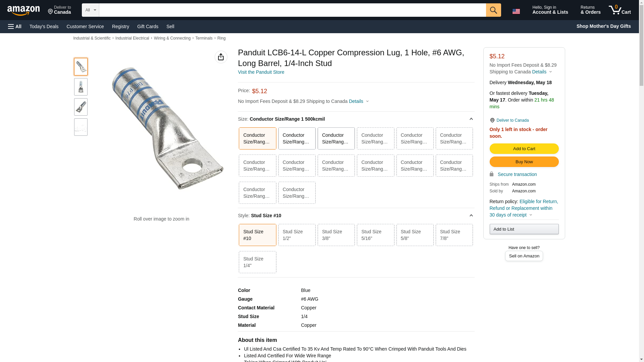The image size is (644, 362).
Task: Click the Deliver to Canada location icon
Action: point(492,120)
